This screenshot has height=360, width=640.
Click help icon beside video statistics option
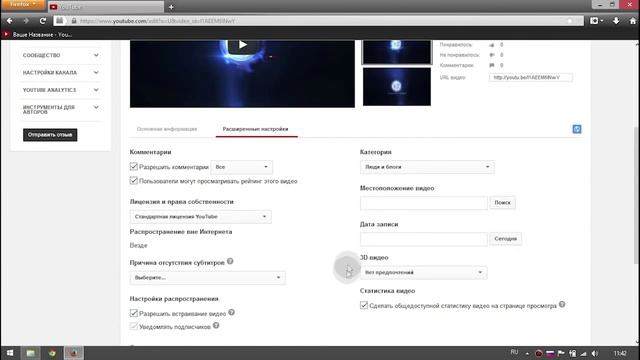562,304
